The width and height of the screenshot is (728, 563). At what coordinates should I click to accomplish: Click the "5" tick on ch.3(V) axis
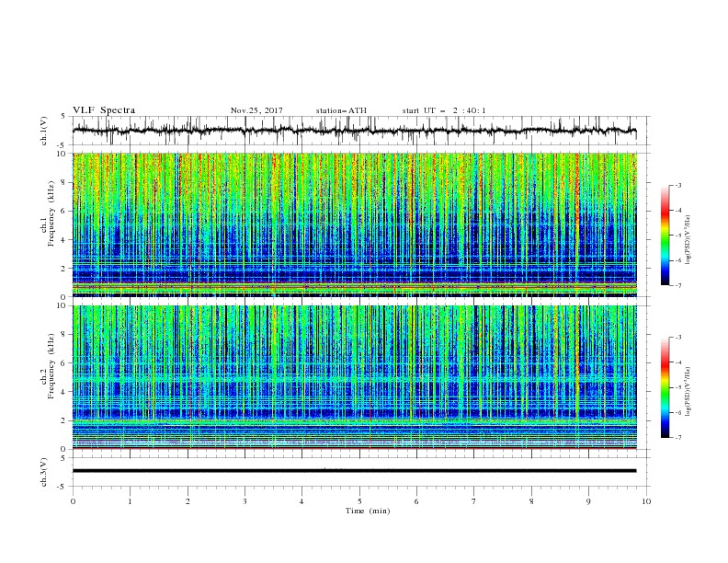pyautogui.click(x=63, y=458)
